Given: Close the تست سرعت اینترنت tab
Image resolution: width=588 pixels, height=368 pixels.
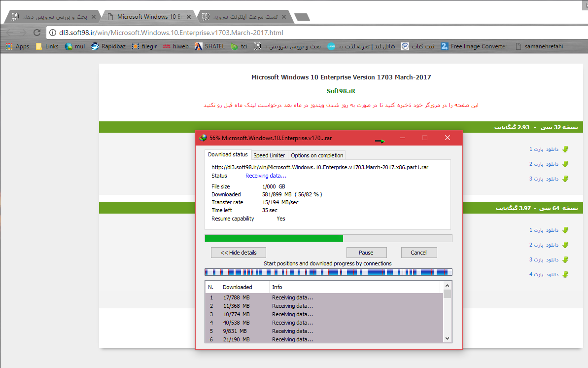Looking at the screenshot, I should [x=284, y=17].
